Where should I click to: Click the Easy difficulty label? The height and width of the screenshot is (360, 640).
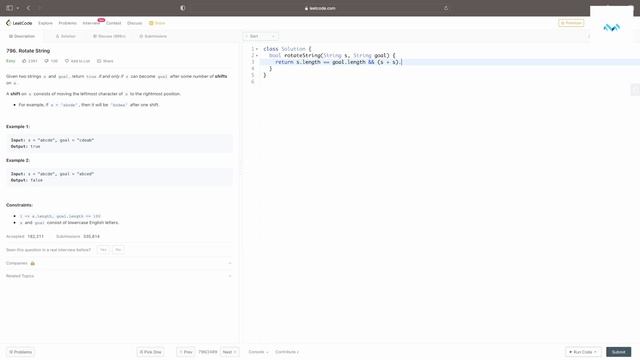tap(10, 61)
